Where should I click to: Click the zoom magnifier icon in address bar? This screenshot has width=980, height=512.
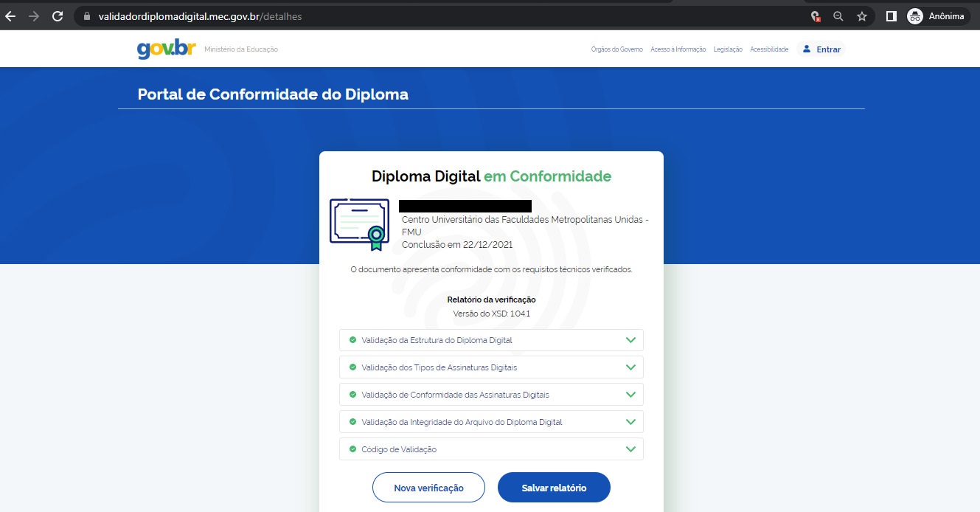(x=838, y=16)
